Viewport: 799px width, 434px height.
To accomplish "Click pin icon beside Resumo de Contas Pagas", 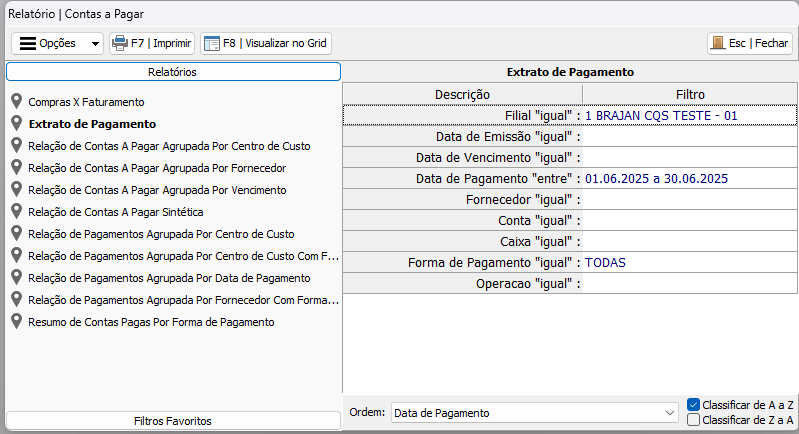I will click(x=17, y=322).
